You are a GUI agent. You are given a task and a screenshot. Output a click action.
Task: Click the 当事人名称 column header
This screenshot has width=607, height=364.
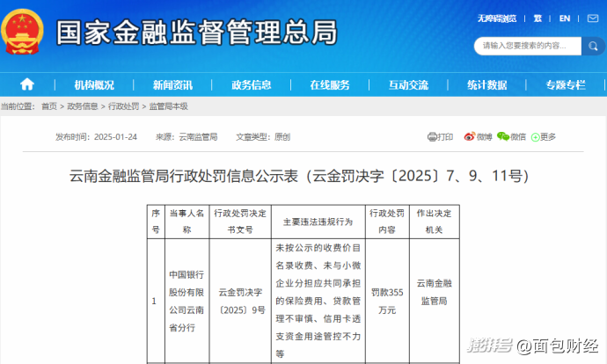tap(187, 222)
